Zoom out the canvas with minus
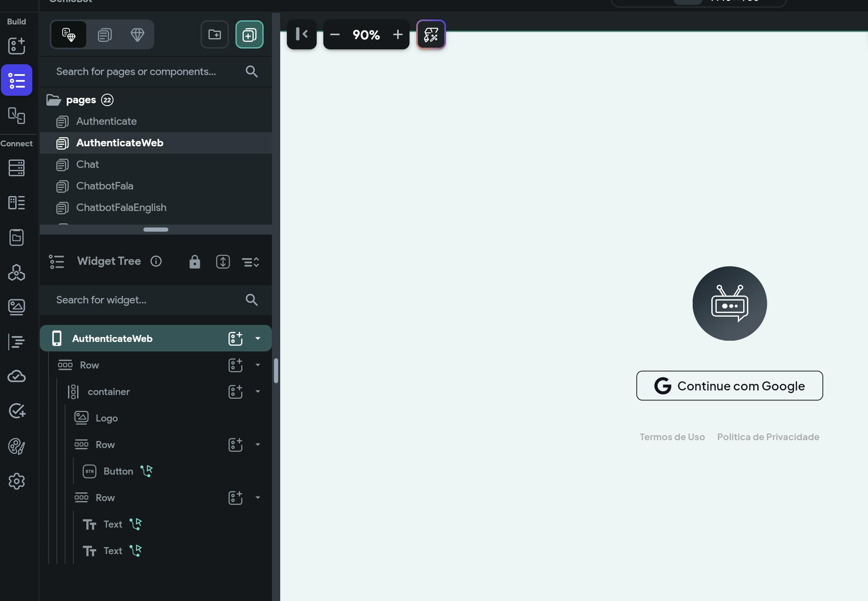The image size is (868, 601). click(335, 34)
